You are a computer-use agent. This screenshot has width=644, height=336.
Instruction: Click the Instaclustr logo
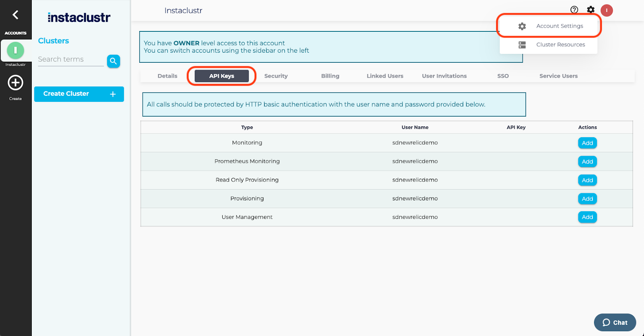coord(79,17)
